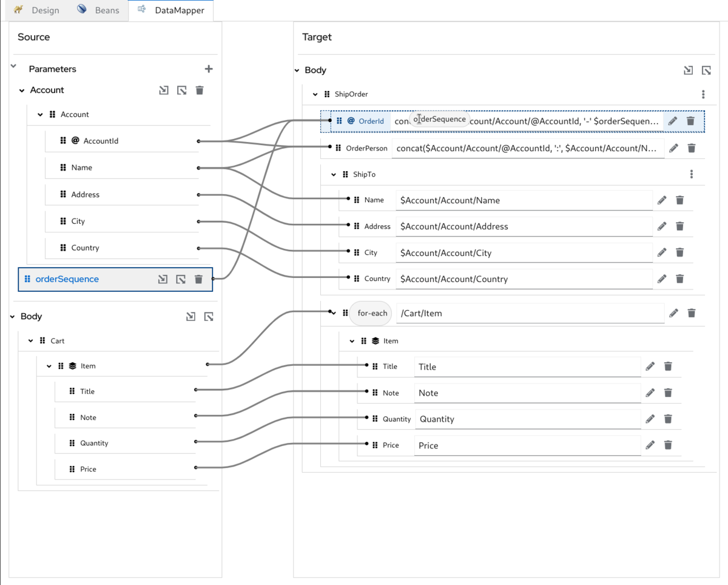Add a new parameter with the plus
This screenshot has height=585, width=728.
click(209, 69)
